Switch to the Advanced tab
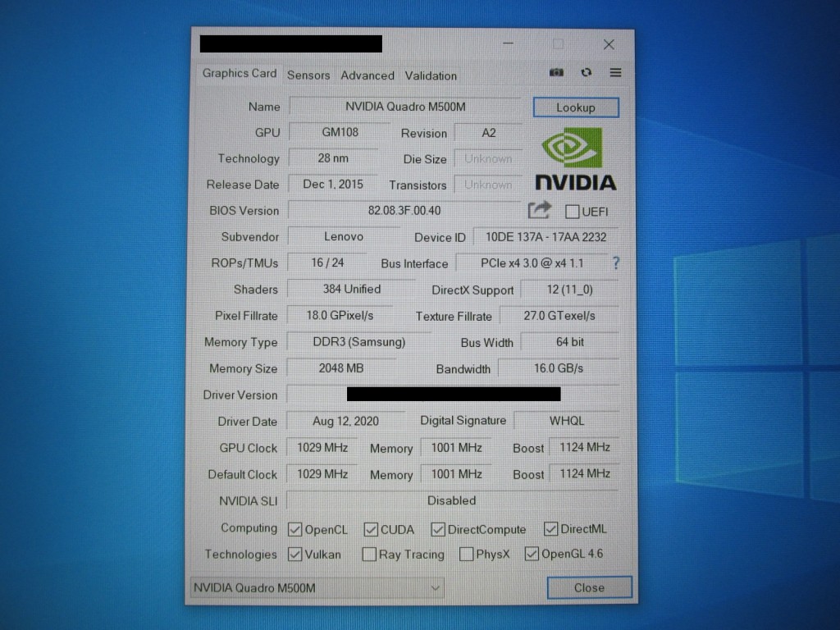The width and height of the screenshot is (840, 630). (x=367, y=75)
